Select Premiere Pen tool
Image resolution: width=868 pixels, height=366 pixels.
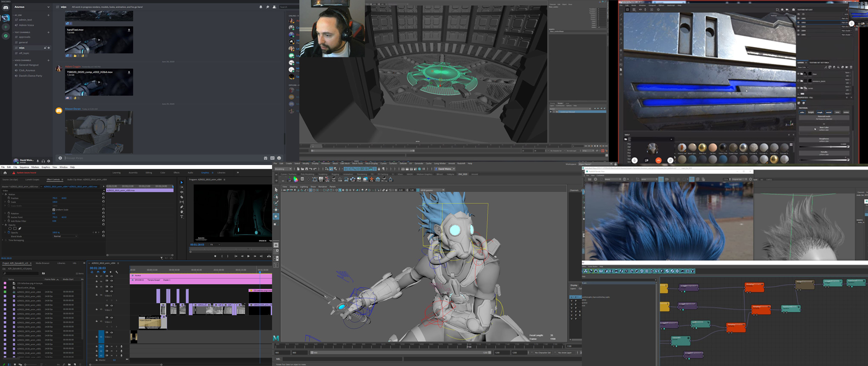point(182,207)
